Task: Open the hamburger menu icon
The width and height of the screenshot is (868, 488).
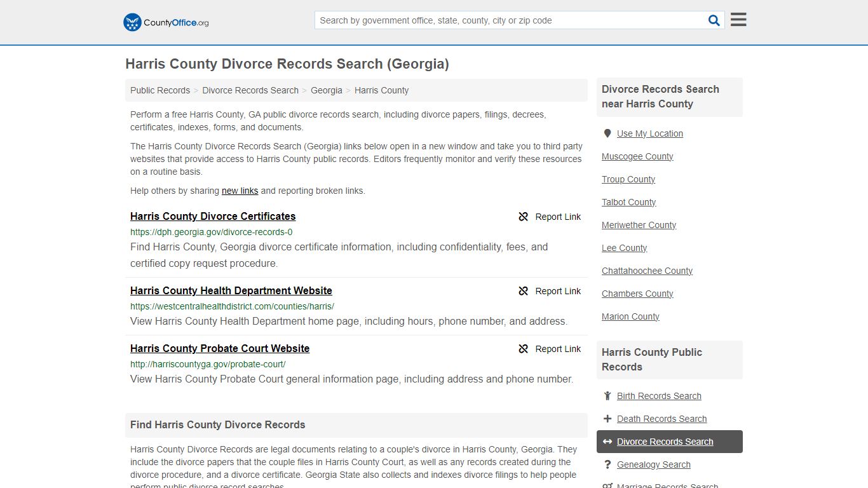Action: 738,20
